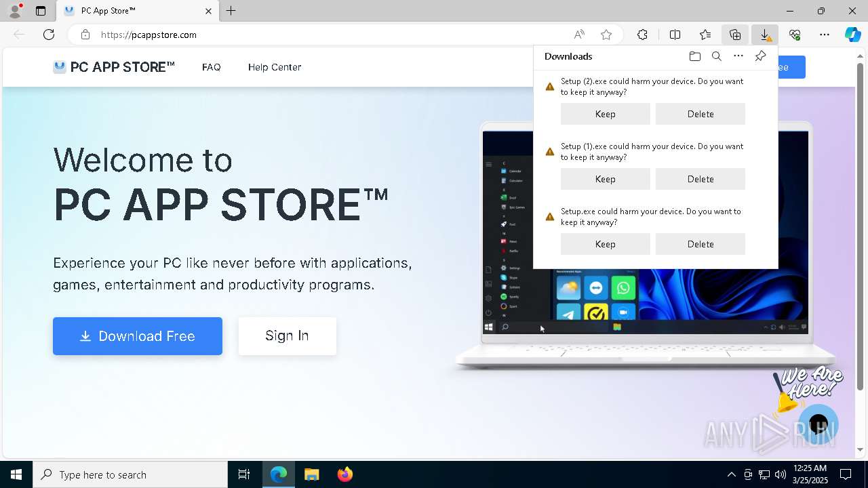The height and width of the screenshot is (488, 868).
Task: Open Browser essentials icon
Action: coord(795,35)
